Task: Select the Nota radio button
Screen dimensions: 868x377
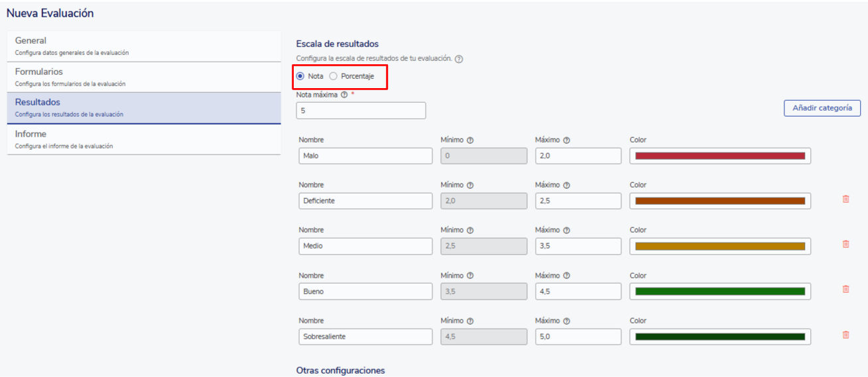Action: pyautogui.click(x=300, y=76)
